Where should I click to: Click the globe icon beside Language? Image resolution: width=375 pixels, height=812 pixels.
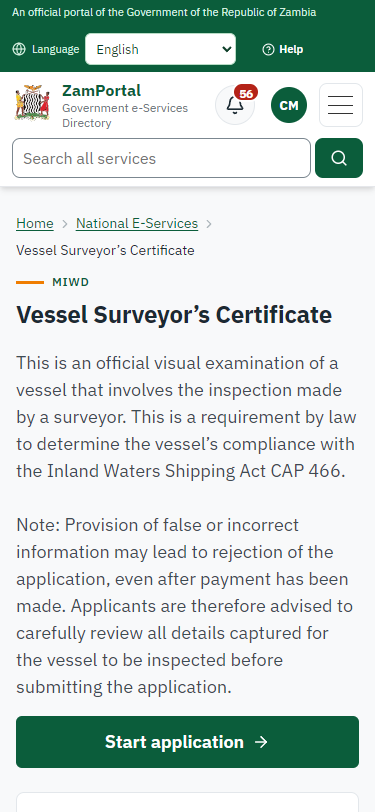(x=19, y=49)
